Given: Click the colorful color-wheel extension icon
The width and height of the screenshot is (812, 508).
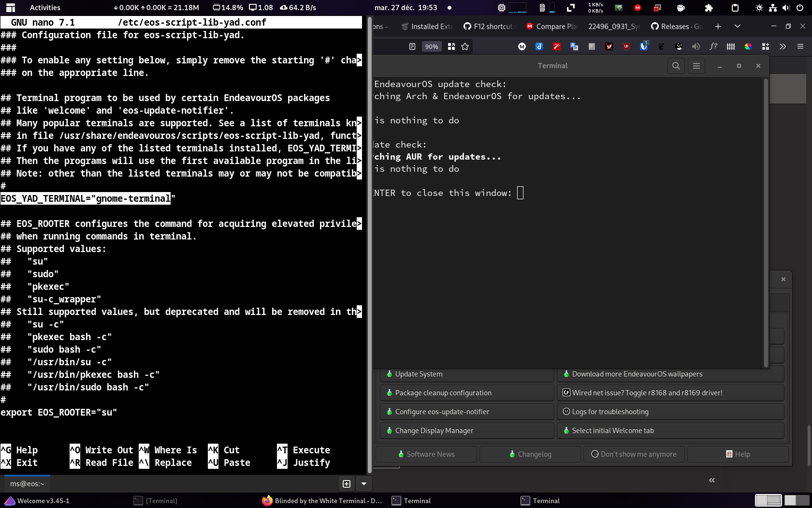Looking at the screenshot, I should click(x=748, y=46).
